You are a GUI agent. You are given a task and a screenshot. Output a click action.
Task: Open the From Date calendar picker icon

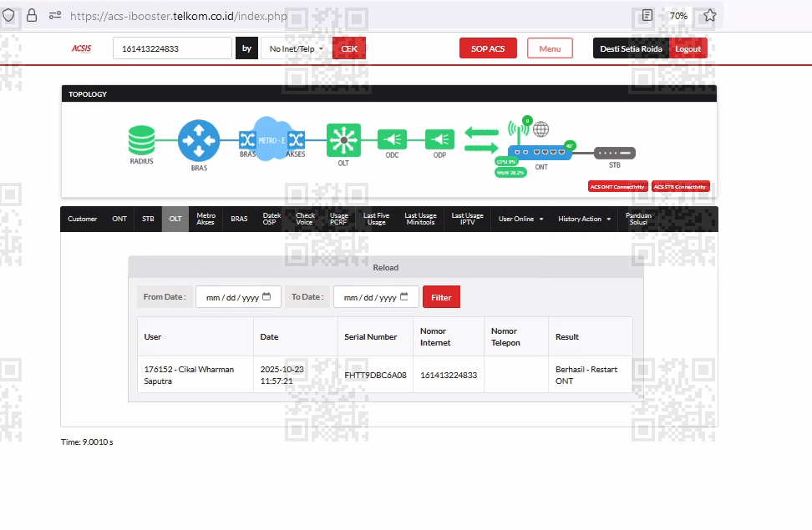(266, 296)
